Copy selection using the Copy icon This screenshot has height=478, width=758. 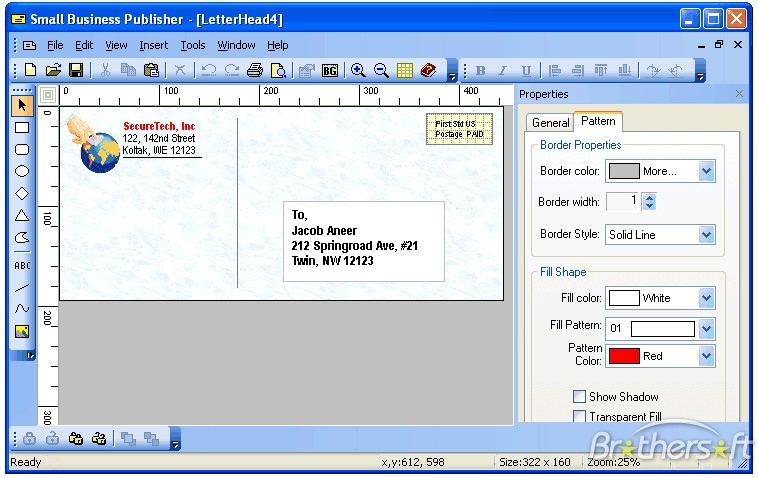click(128, 70)
